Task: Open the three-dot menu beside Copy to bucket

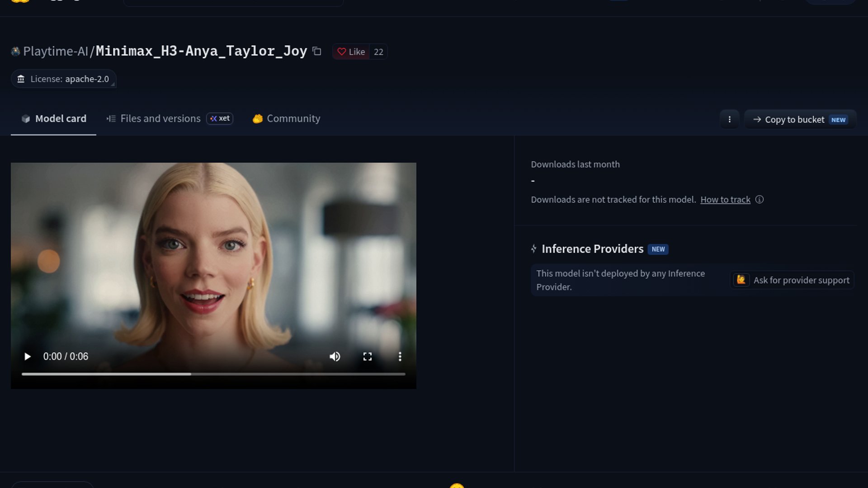Action: click(729, 120)
